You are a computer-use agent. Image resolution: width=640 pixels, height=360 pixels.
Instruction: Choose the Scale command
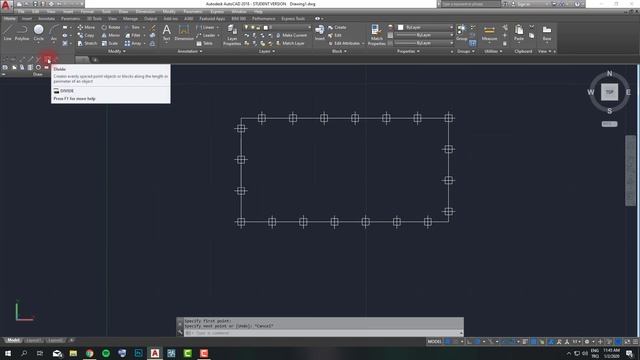tap(110, 43)
